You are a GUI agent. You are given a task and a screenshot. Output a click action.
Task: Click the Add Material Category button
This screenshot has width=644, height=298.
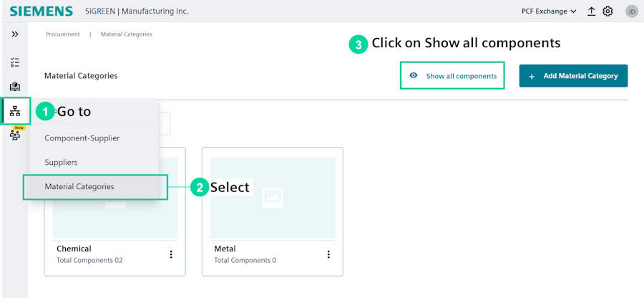pos(573,76)
